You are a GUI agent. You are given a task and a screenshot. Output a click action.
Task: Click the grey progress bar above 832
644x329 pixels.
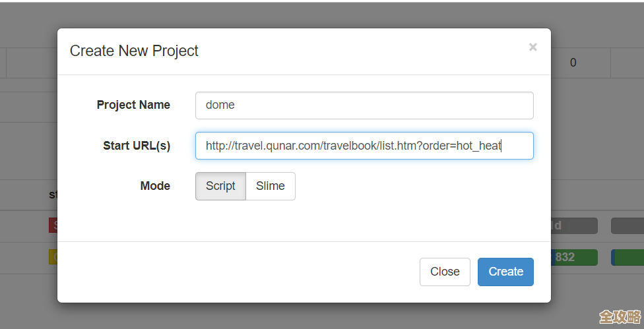point(574,226)
